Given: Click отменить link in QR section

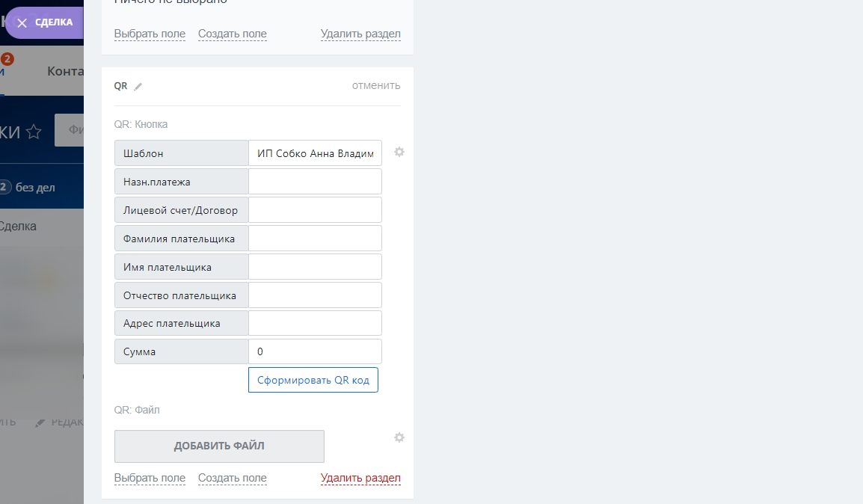Looking at the screenshot, I should point(376,85).
